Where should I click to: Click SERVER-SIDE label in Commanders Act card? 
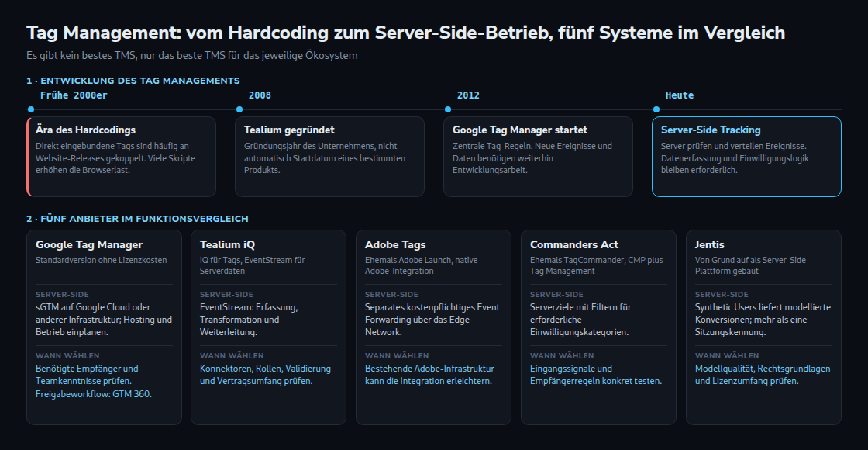(556, 295)
